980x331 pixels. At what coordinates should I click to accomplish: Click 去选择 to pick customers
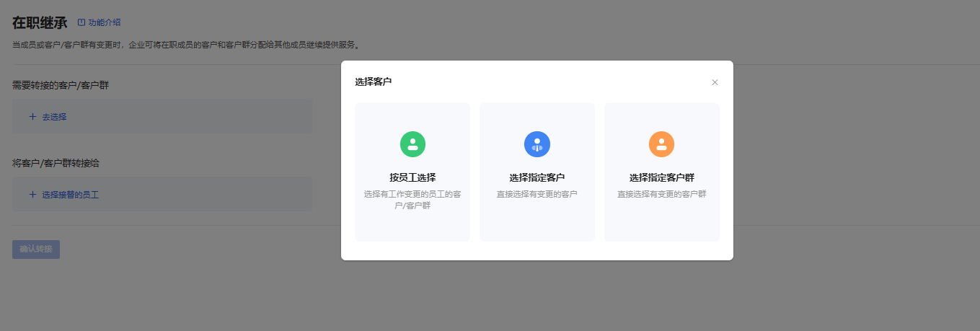click(x=54, y=116)
